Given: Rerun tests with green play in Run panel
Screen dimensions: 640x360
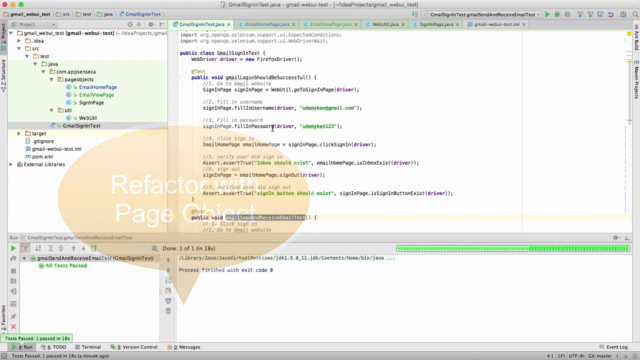Looking at the screenshot, I should coord(13,248).
